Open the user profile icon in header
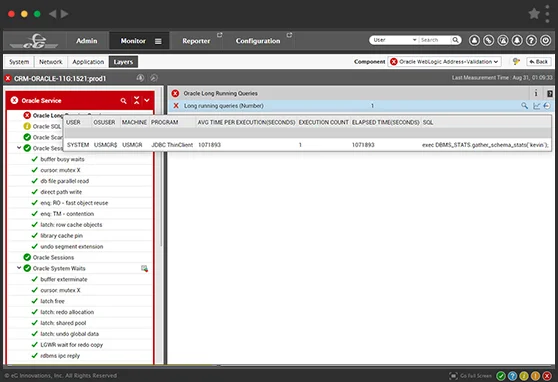 (x=474, y=40)
